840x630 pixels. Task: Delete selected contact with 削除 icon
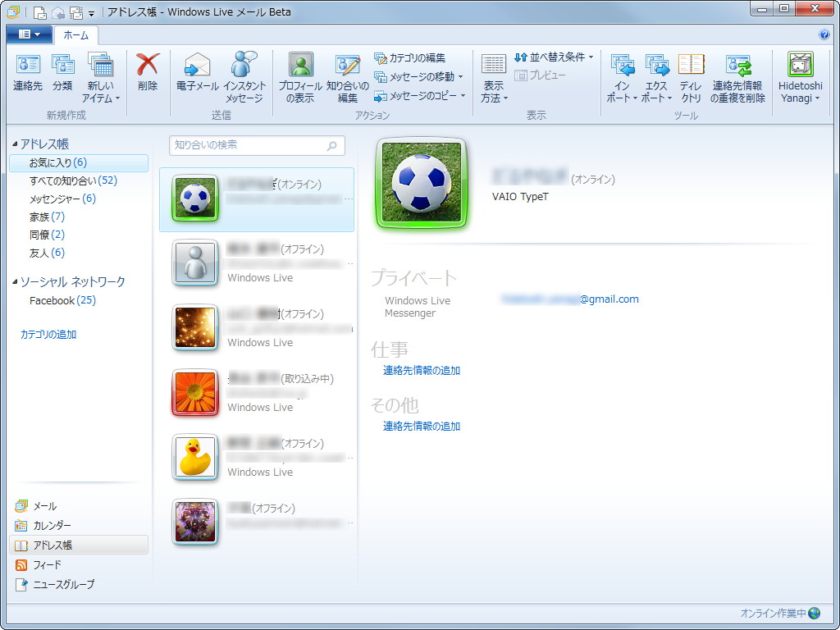[x=148, y=72]
